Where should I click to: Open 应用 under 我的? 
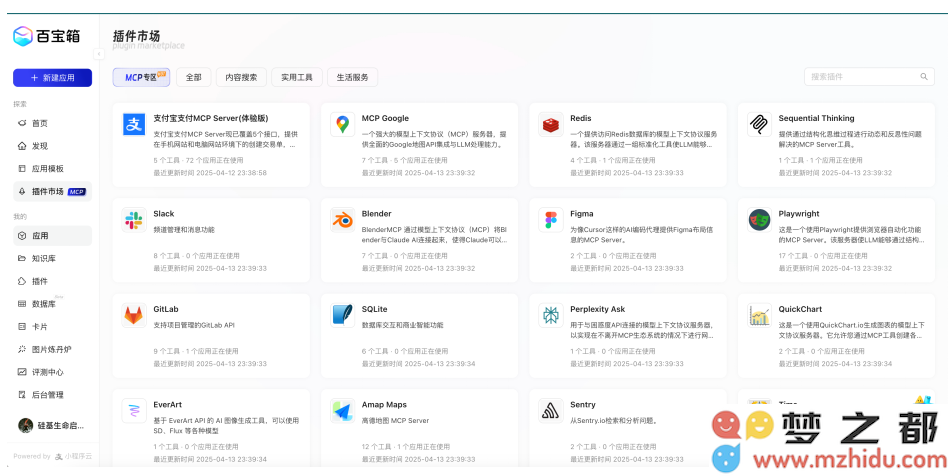[x=53, y=236]
